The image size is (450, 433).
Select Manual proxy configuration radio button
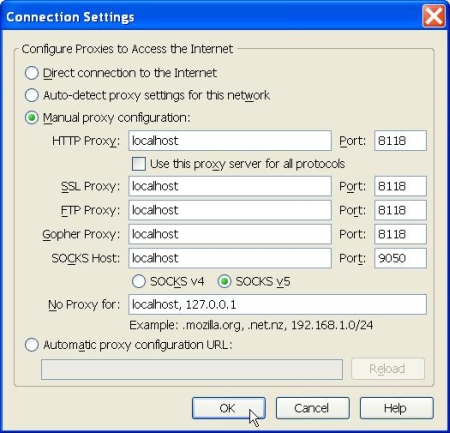tap(32, 118)
